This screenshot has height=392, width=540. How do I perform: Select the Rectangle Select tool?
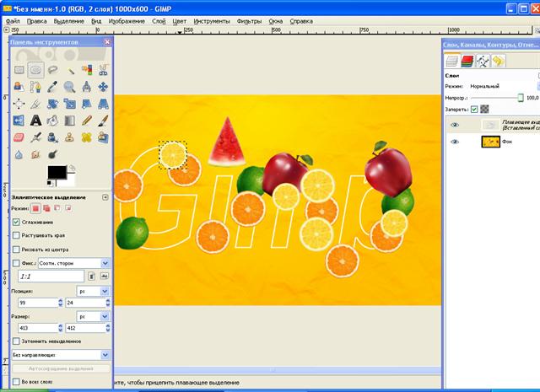click(19, 70)
